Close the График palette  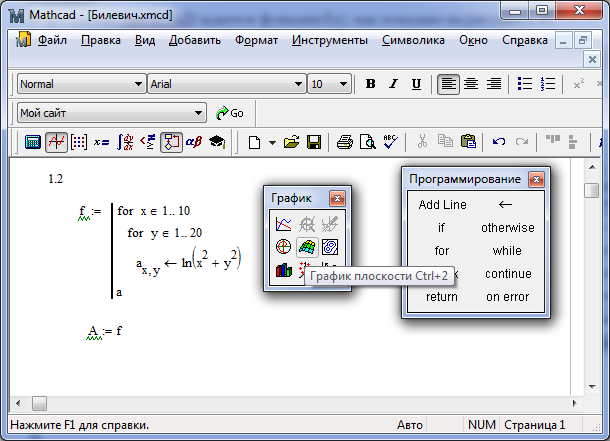point(337,199)
